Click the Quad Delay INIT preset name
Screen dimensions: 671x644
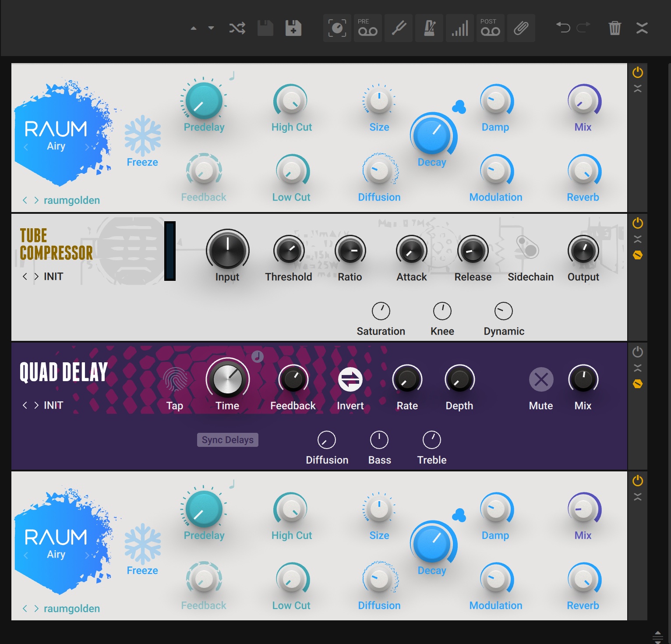[x=53, y=405]
